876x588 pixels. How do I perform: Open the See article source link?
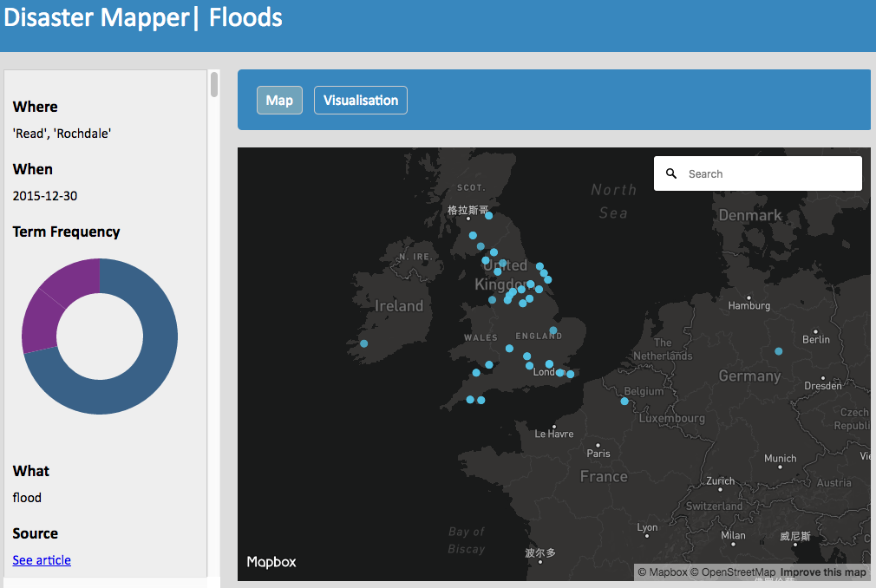pyautogui.click(x=42, y=560)
